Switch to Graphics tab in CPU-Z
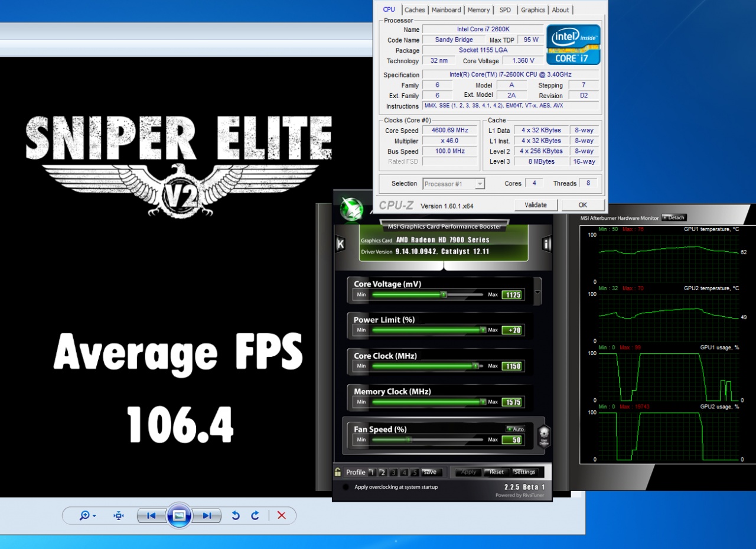Image resolution: width=756 pixels, height=549 pixels. pos(533,10)
